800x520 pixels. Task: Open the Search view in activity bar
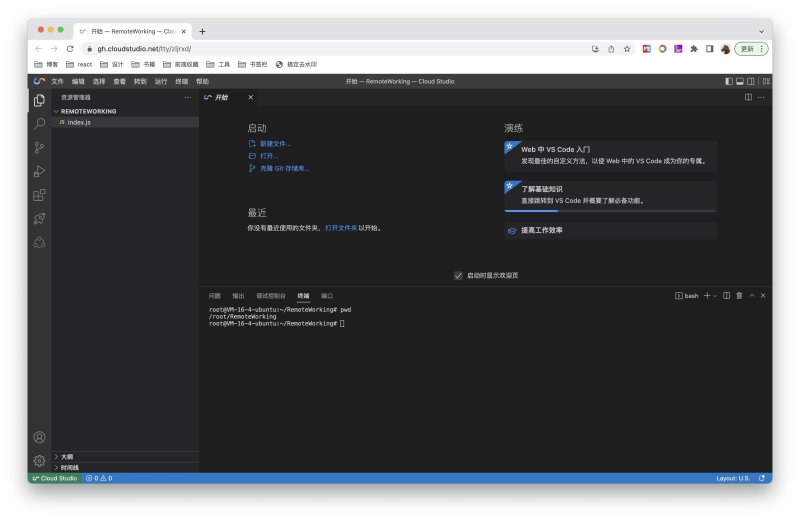click(x=39, y=123)
